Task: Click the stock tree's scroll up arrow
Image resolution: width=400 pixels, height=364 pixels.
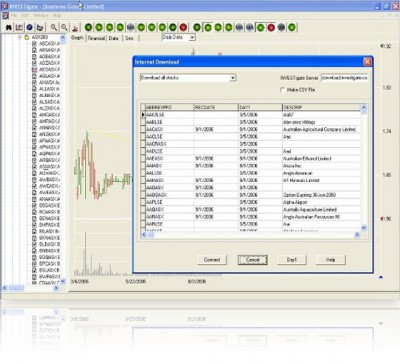Action: tap(63, 37)
